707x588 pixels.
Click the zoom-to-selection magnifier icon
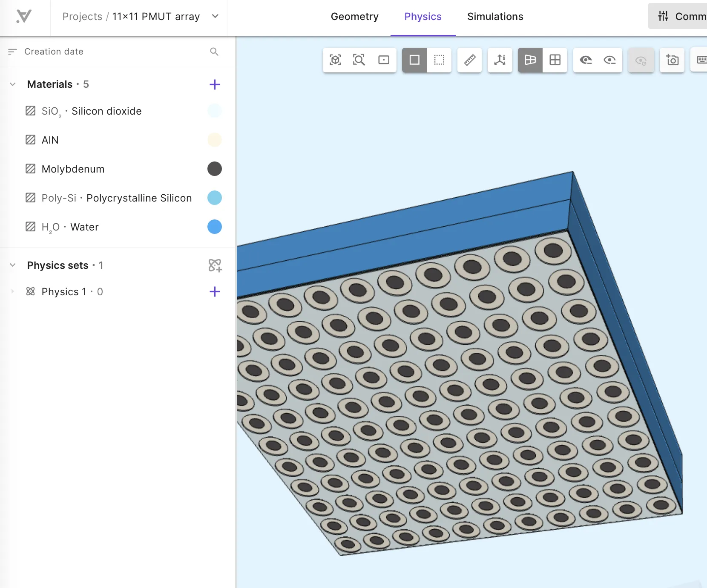(359, 60)
